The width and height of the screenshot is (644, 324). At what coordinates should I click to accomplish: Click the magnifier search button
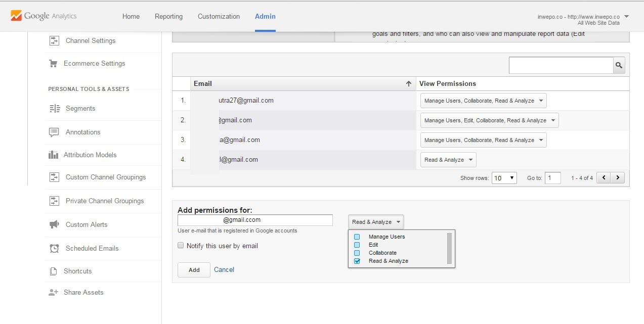pyautogui.click(x=619, y=65)
